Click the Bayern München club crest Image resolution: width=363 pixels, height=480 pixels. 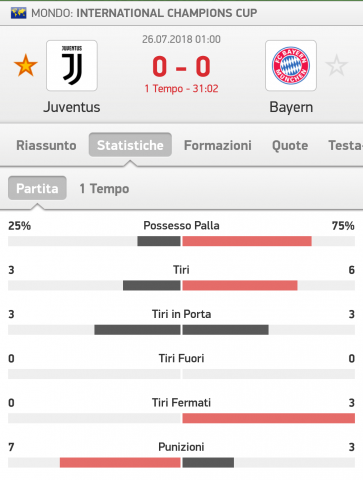291,65
